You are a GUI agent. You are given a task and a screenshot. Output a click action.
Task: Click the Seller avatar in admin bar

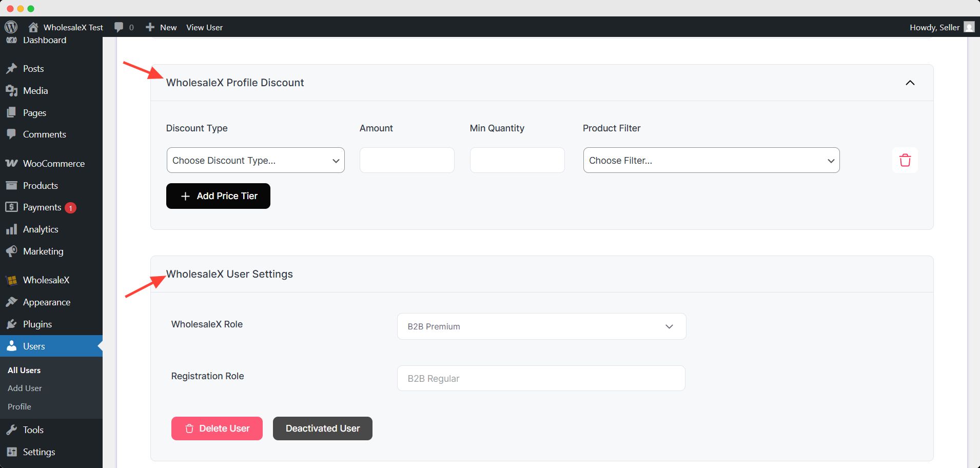tap(969, 27)
